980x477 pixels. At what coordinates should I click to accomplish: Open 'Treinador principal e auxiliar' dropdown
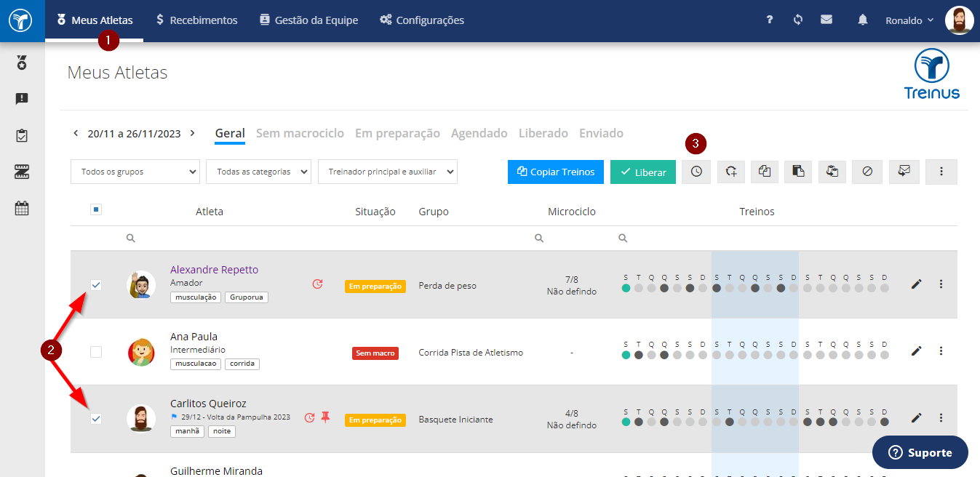388,172
